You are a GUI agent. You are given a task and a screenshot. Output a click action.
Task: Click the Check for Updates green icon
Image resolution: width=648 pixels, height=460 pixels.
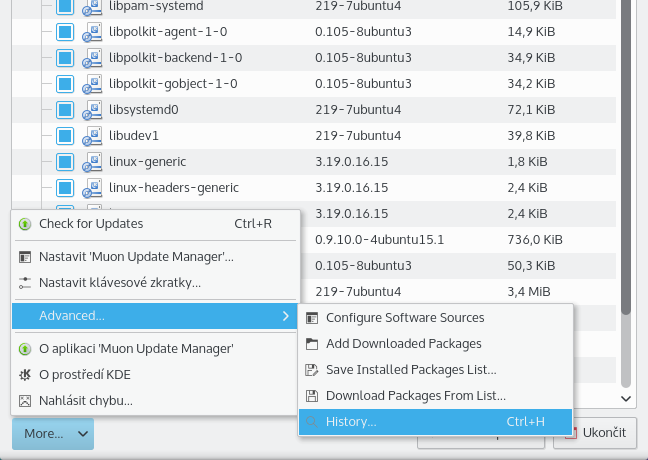click(25, 224)
